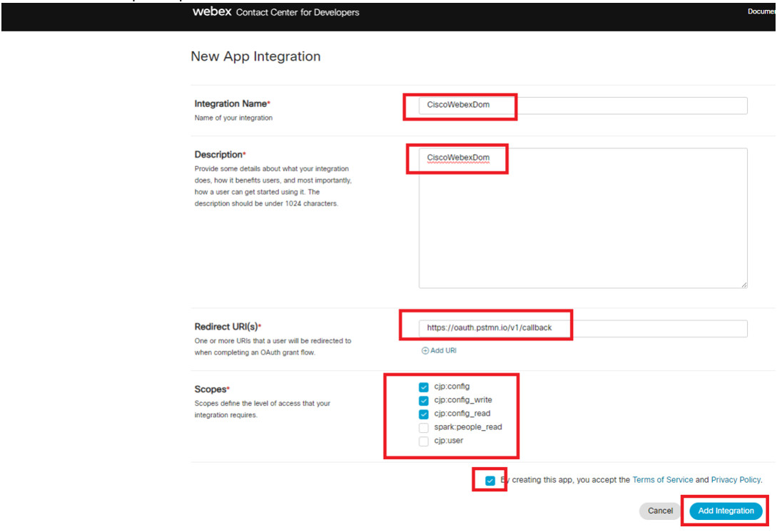Enable the spark:people_read scope checkbox
The width and height of the screenshot is (777, 532).
coord(424,427)
